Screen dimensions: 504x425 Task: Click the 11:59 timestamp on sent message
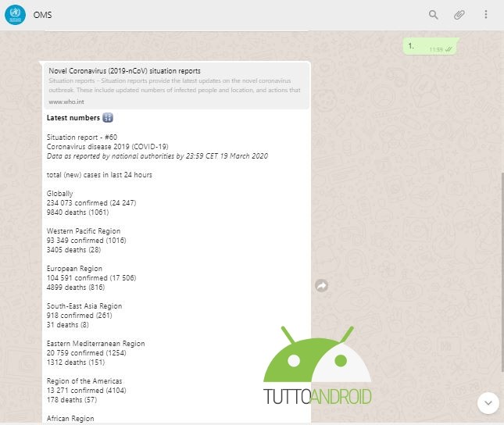(436, 49)
